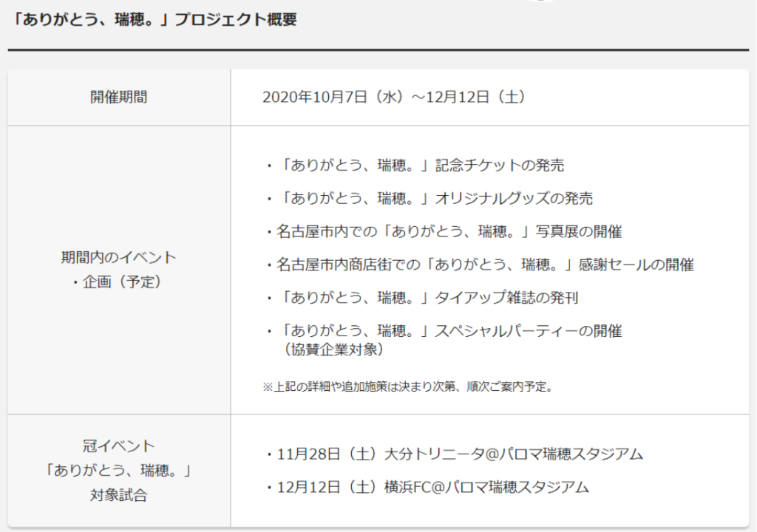This screenshot has width=757, height=532.
Task: Click the 期間内のイベント row label
Action: pos(118,258)
